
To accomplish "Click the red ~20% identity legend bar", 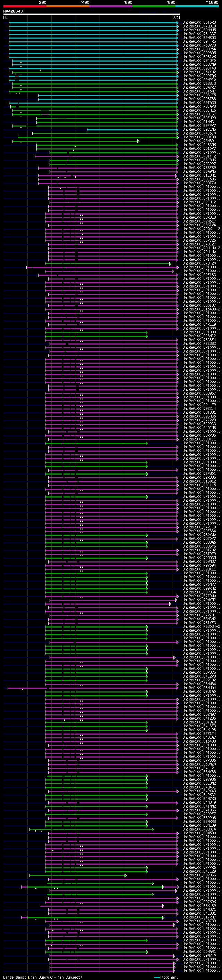I will (x=25, y=6).
